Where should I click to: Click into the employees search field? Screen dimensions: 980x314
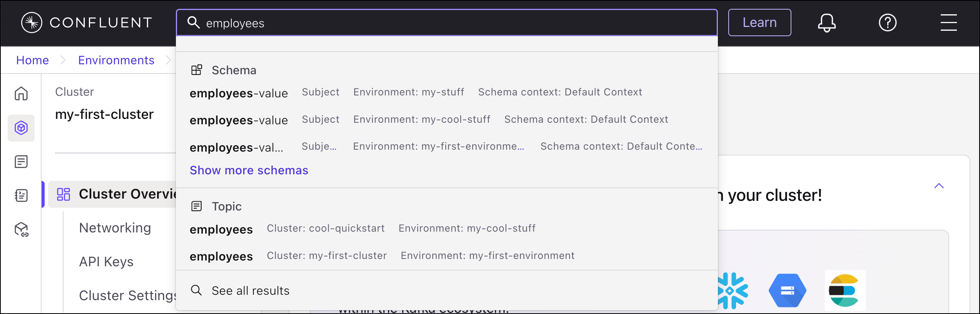(447, 23)
